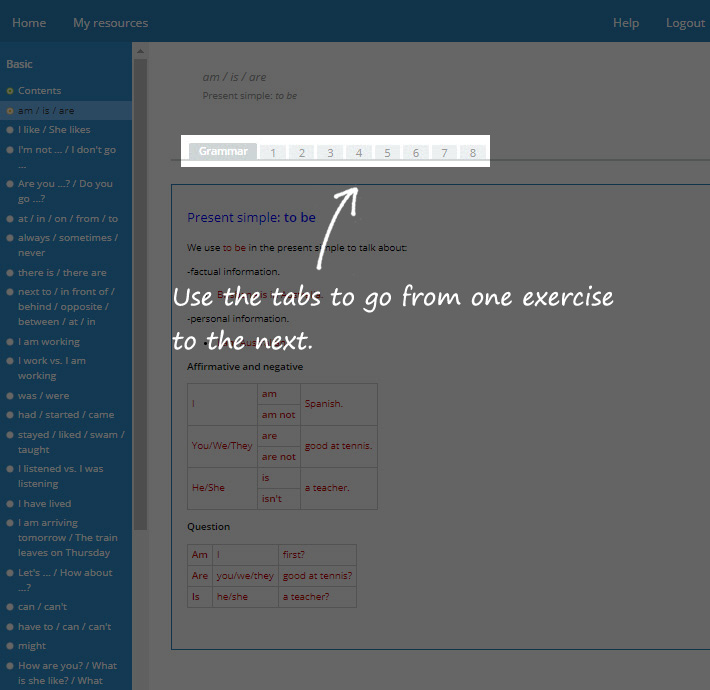Switch to the Grammar tab

[223, 152]
